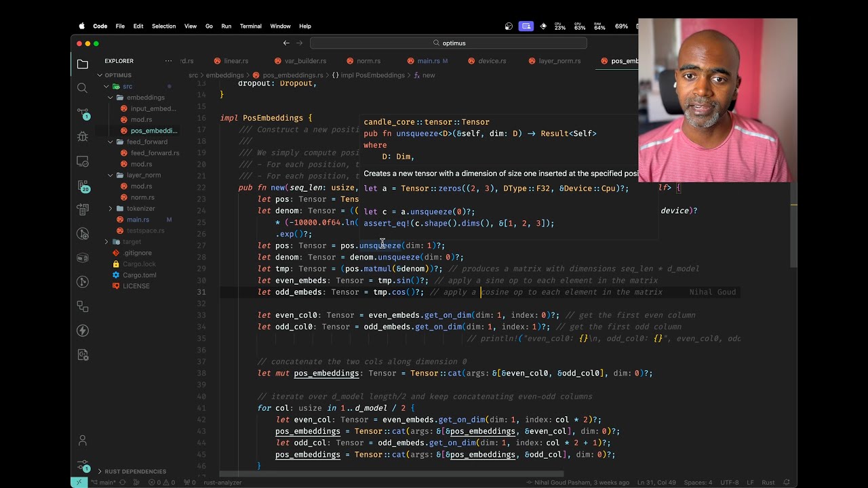The width and height of the screenshot is (868, 488).
Task: Click the UTF-8 encoding in status bar
Action: click(x=730, y=483)
